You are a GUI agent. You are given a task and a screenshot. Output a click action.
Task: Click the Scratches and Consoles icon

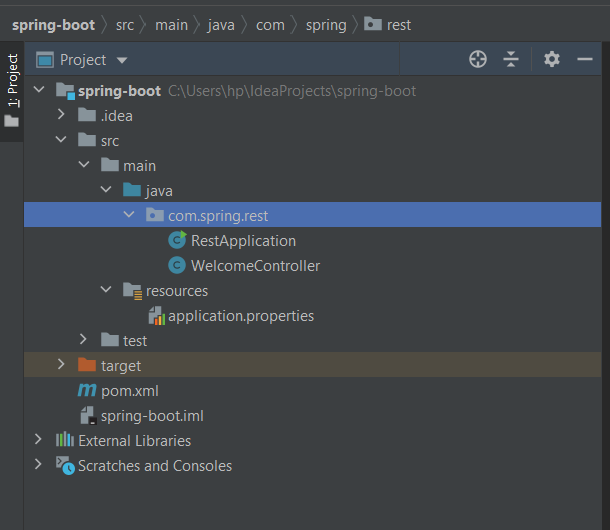pos(65,465)
